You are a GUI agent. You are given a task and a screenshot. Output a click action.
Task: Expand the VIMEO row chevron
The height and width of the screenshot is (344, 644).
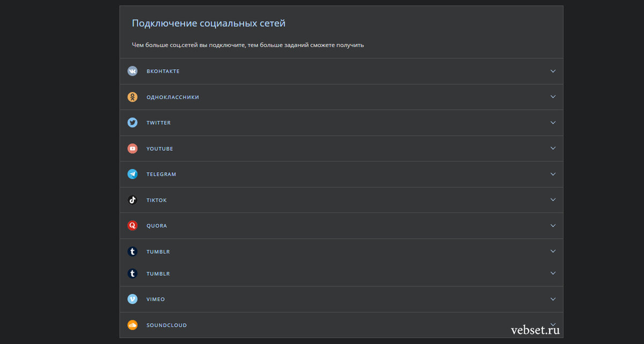[553, 299]
